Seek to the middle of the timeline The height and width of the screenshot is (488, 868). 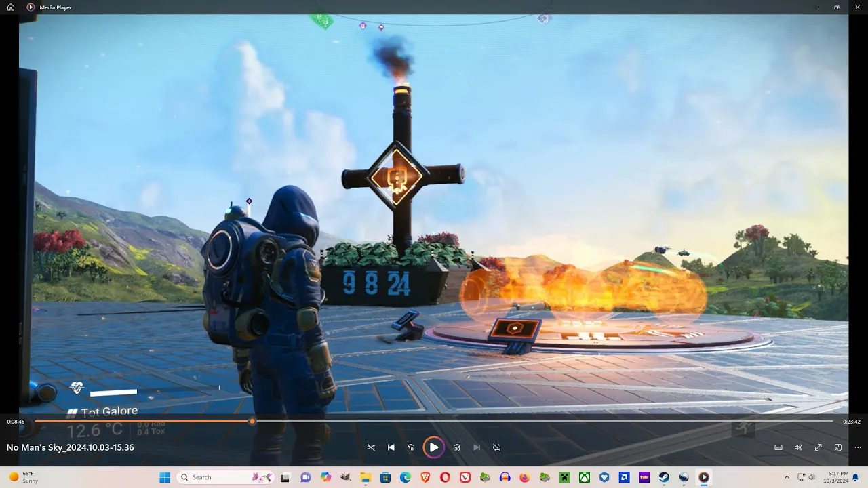[434, 422]
